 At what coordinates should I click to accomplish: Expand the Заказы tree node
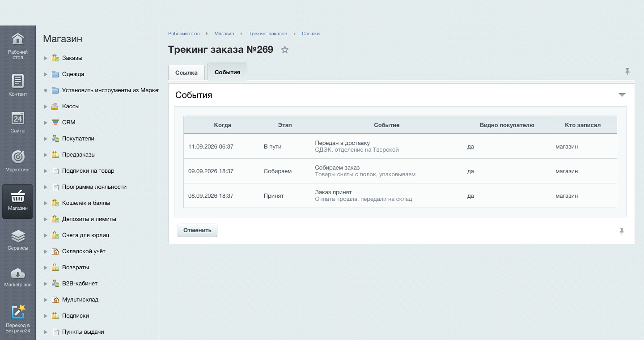[46, 58]
